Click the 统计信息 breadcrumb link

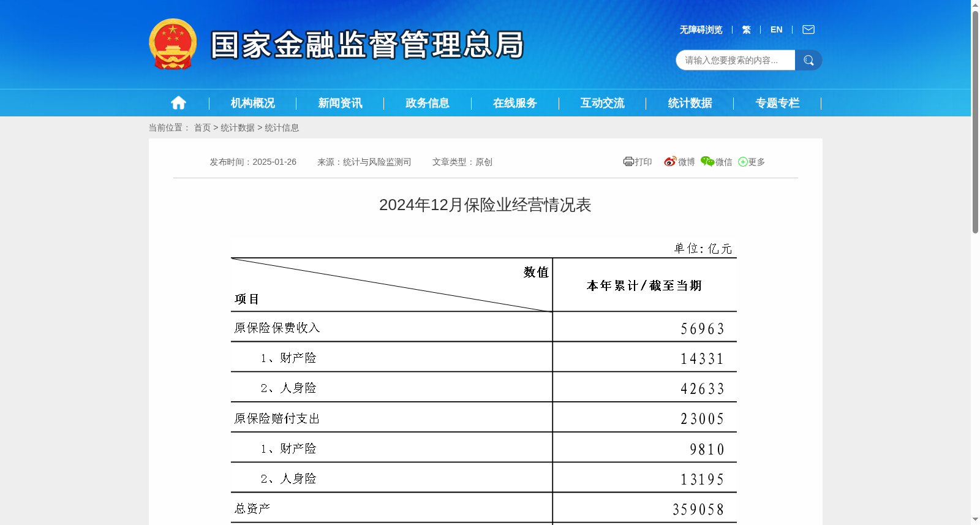click(x=282, y=127)
